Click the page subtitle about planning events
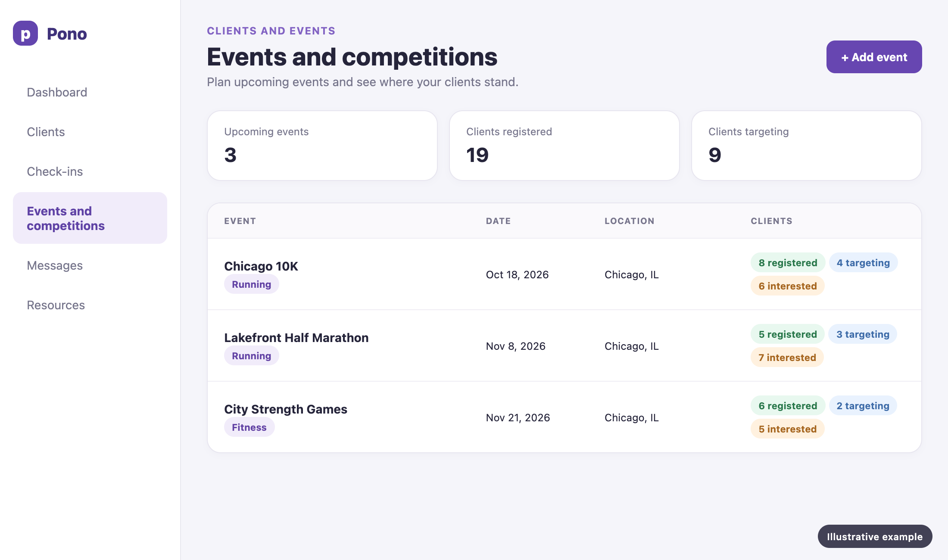This screenshot has height=560, width=948. [x=362, y=82]
